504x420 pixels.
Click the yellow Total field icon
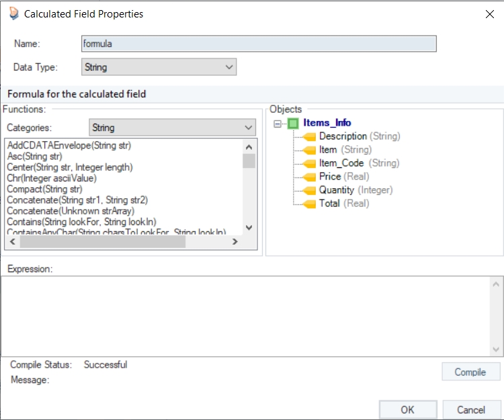point(309,204)
